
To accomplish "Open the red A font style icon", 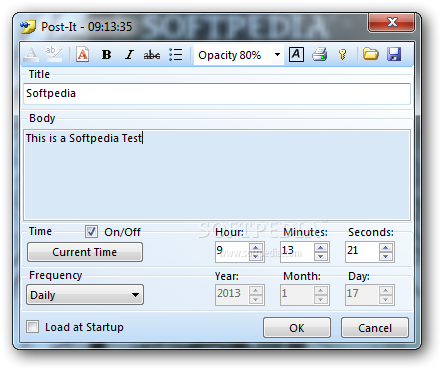I will pos(83,54).
